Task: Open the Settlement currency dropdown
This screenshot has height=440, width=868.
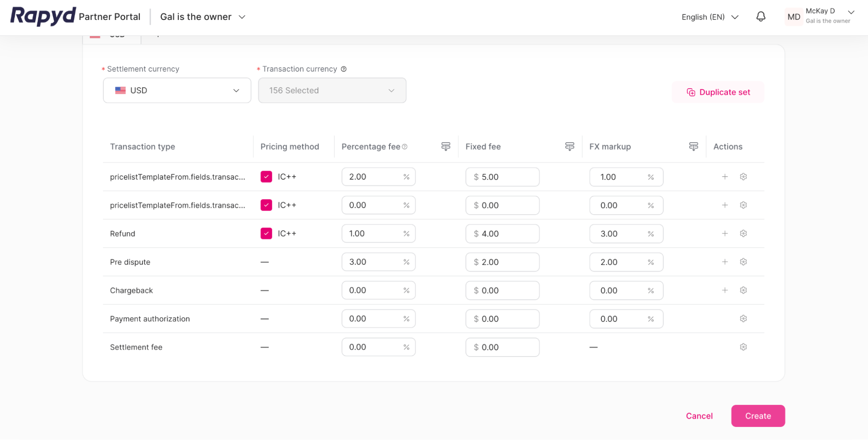Action: [176, 90]
